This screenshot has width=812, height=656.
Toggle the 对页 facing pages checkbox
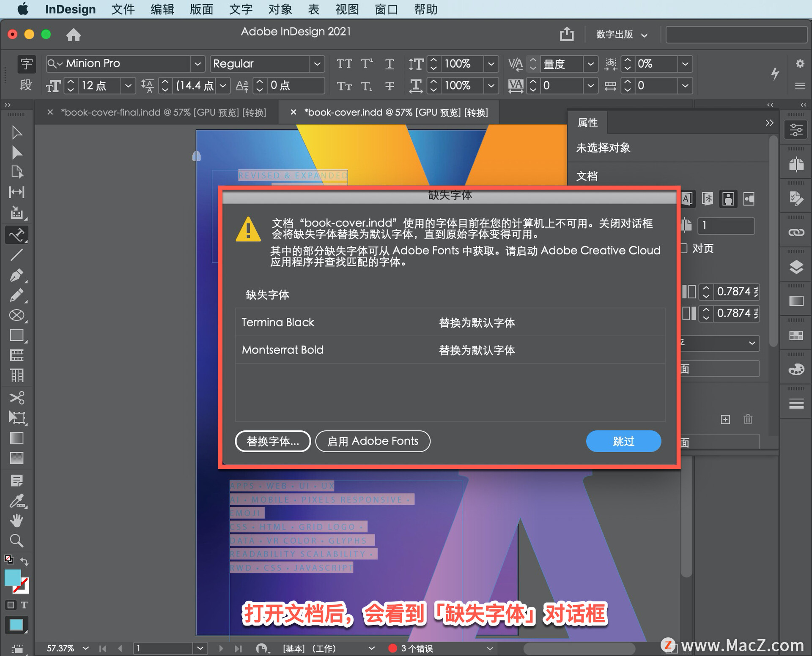pyautogui.click(x=683, y=248)
